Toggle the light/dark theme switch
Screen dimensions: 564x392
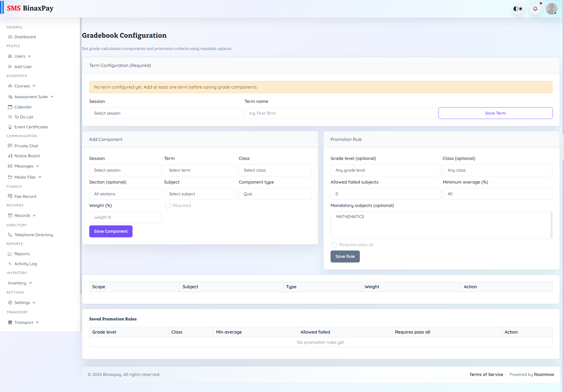tap(518, 8)
